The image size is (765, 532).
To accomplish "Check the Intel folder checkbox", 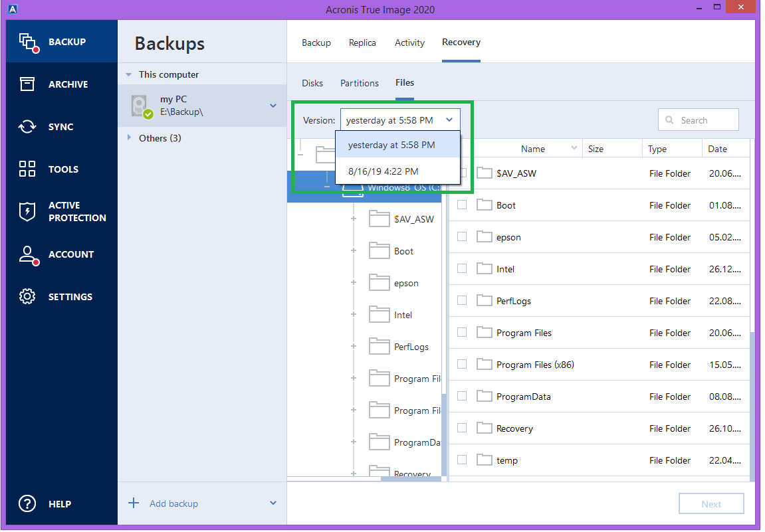I will pos(462,269).
